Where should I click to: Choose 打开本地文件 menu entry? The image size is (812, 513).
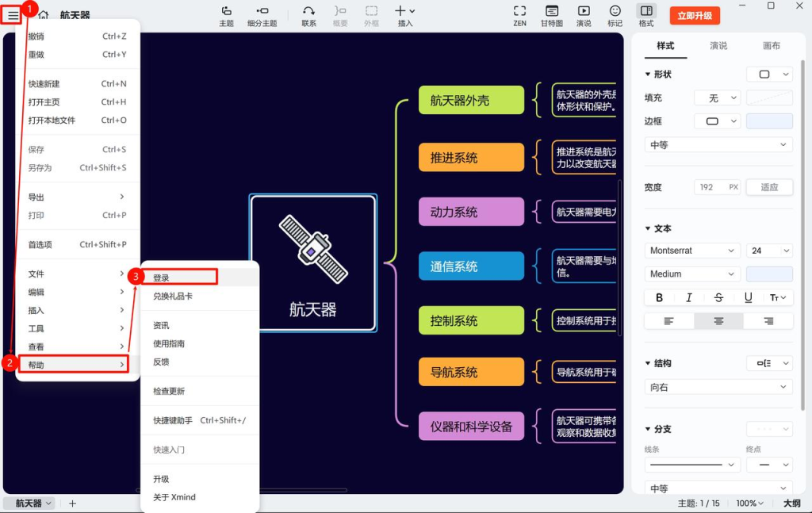pyautogui.click(x=78, y=120)
